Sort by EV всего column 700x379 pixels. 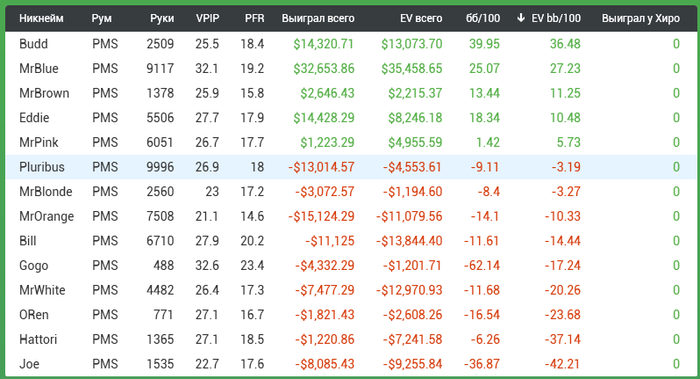(421, 18)
